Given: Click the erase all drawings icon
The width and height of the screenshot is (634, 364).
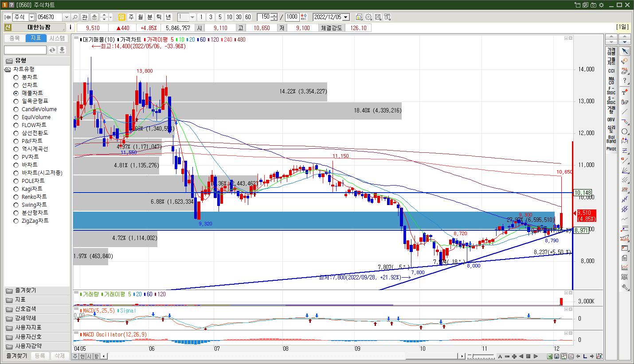Looking at the screenshot, I should click(625, 71).
